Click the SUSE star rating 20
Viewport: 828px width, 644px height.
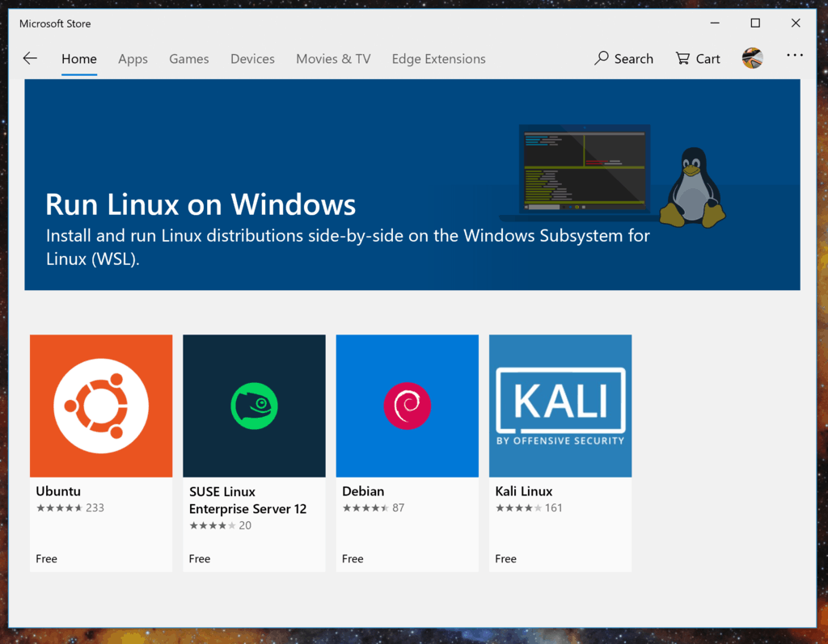tap(220, 525)
